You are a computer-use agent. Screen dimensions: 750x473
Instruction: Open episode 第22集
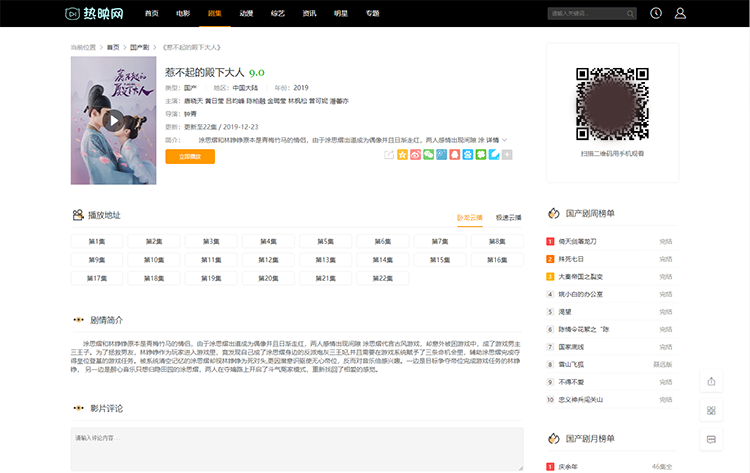click(383, 278)
